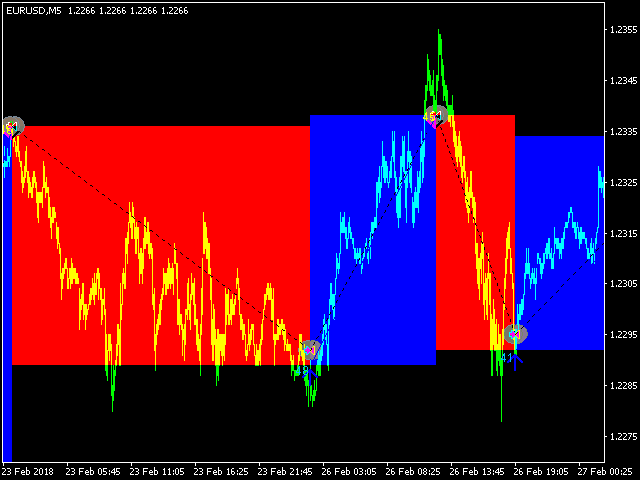Screen dimensions: 640x480
Task: Click the gray marker at the chart's left edge
Action: click(12, 126)
